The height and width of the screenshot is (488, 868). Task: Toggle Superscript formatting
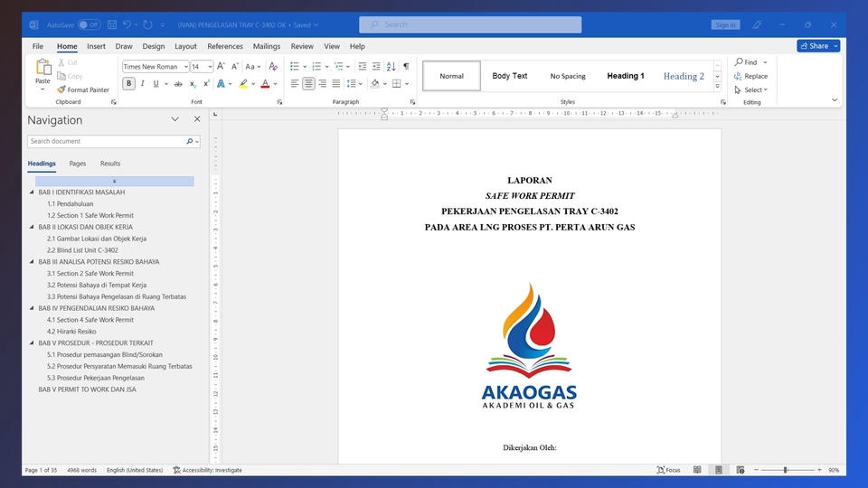pos(206,83)
